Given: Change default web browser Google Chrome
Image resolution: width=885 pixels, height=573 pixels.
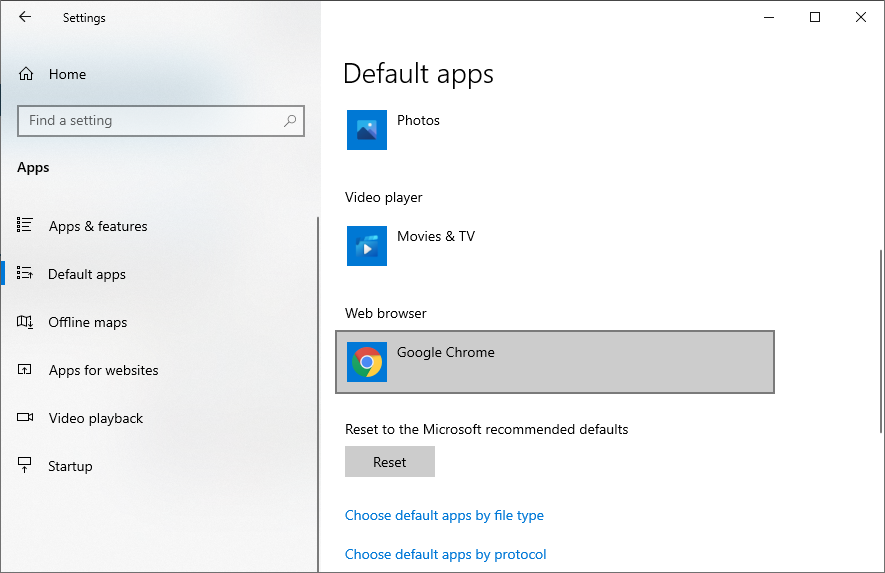Looking at the screenshot, I should [555, 362].
